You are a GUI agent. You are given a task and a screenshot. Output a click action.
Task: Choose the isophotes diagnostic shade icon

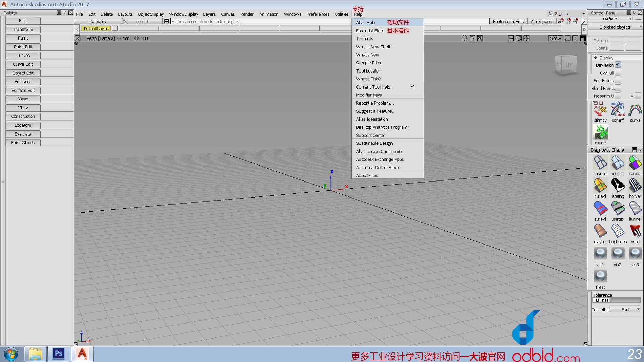[617, 231]
